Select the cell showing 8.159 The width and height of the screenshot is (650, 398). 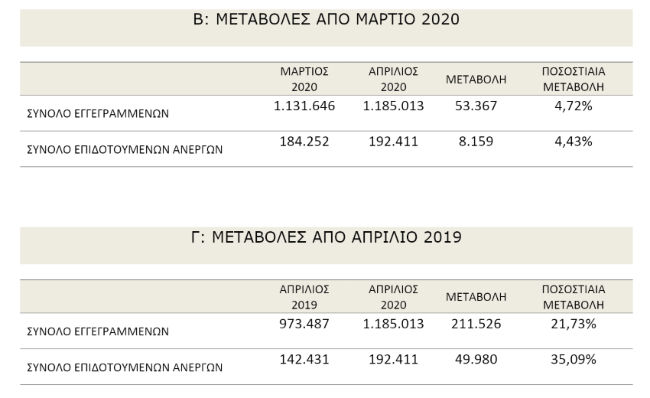point(476,142)
